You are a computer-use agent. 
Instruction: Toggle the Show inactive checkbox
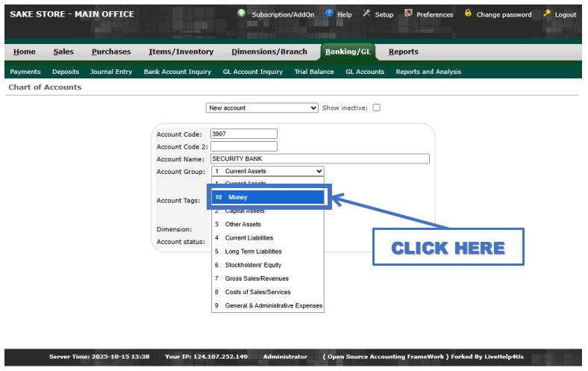coord(376,107)
